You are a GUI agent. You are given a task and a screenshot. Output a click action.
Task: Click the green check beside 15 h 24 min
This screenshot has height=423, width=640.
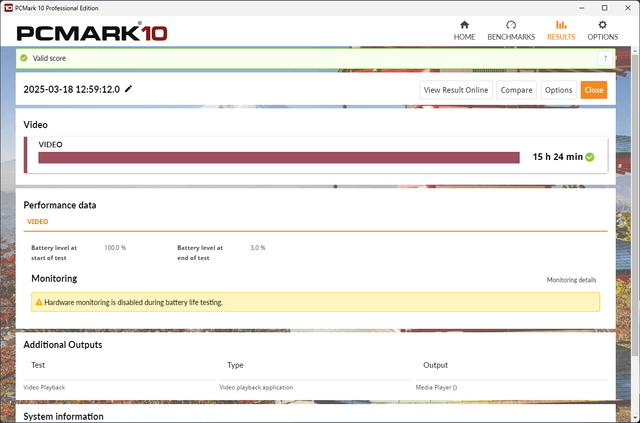click(x=590, y=157)
